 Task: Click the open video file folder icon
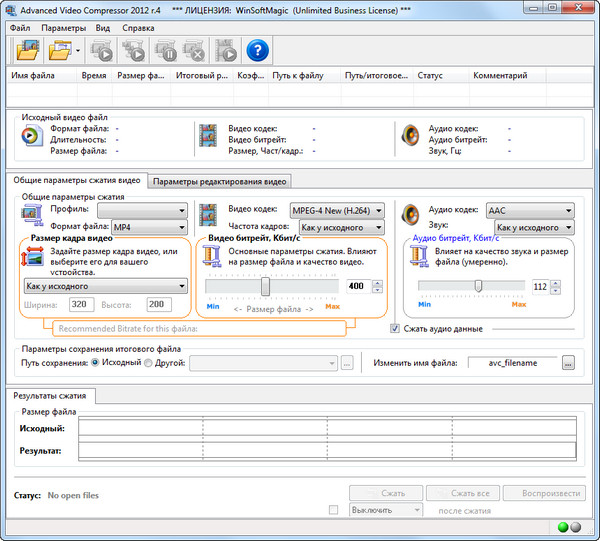coord(26,49)
